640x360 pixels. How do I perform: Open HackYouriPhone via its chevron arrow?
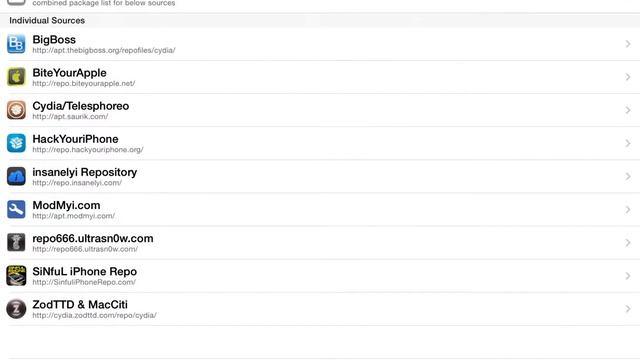(x=628, y=143)
